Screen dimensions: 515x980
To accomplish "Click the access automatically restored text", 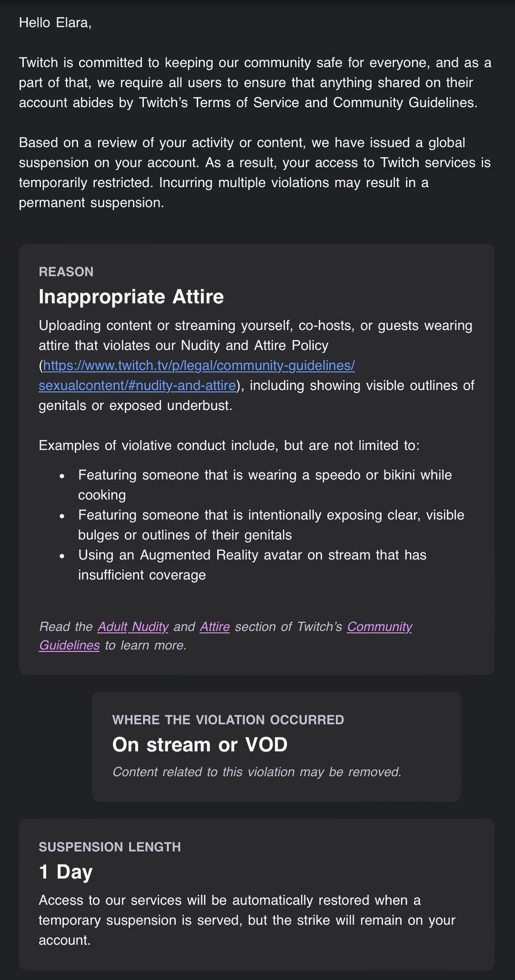I will [x=247, y=920].
